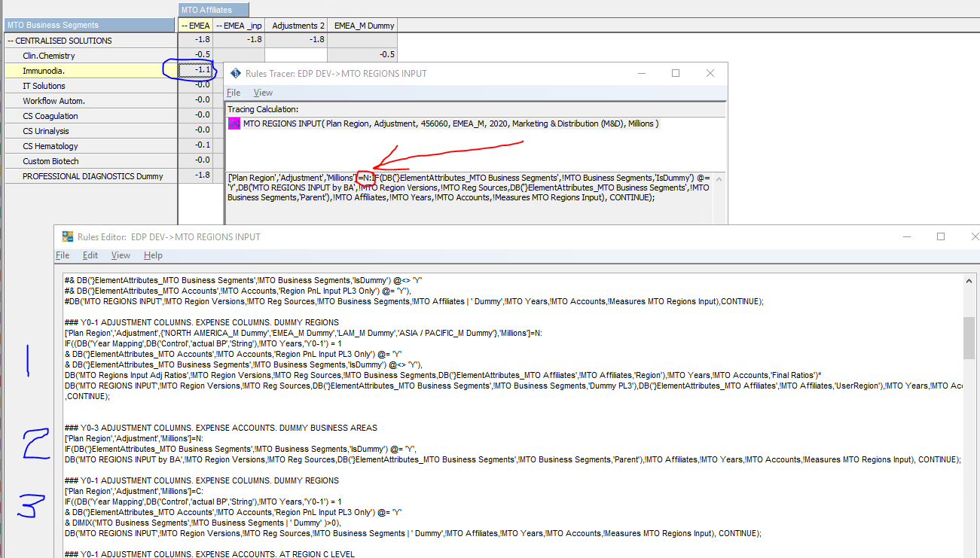The height and width of the screenshot is (558, 980).
Task: Click Clin.Chemistry EMEA_M Dummy cell -0.5
Action: click(x=362, y=55)
